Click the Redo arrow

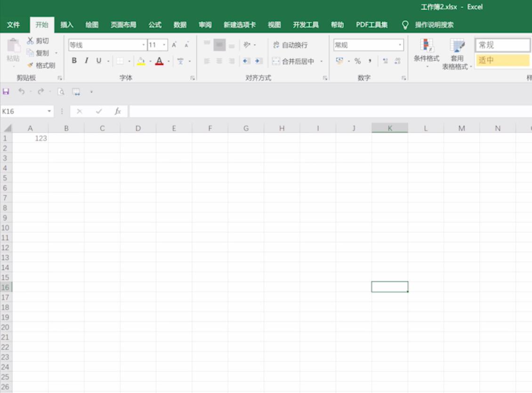(40, 91)
